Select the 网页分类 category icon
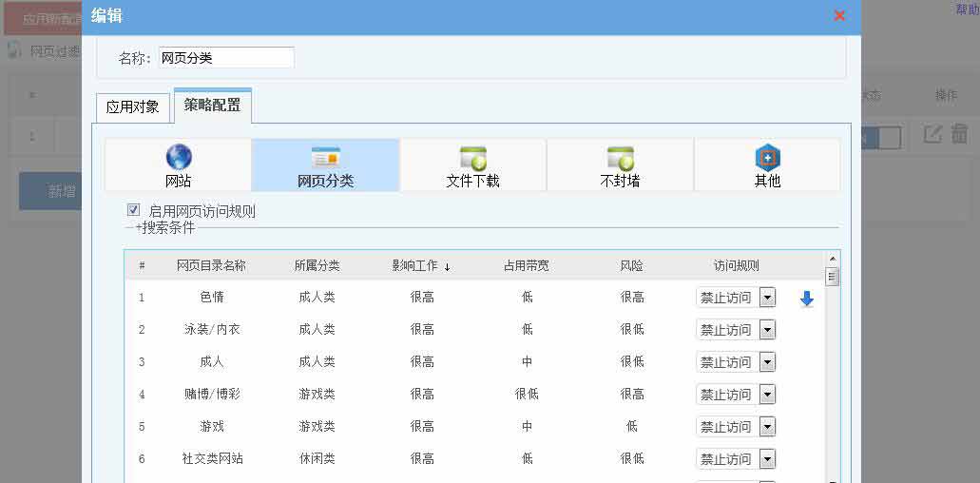 325,158
